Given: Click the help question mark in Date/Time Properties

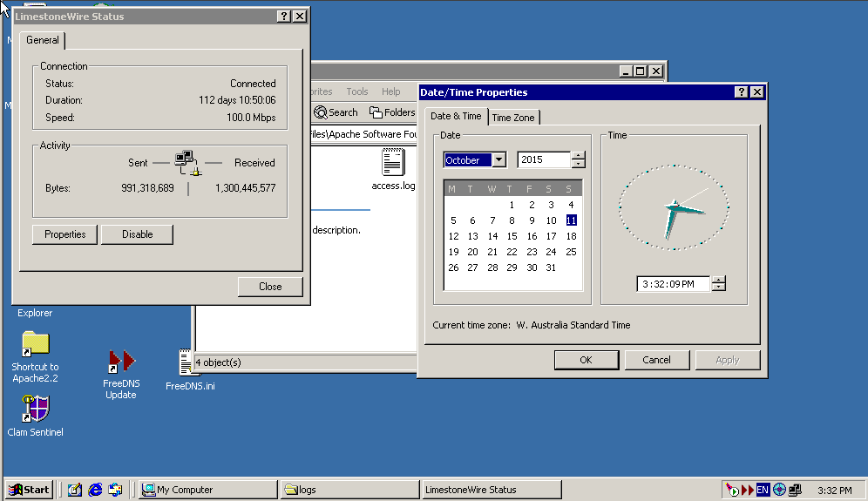Looking at the screenshot, I should [742, 91].
